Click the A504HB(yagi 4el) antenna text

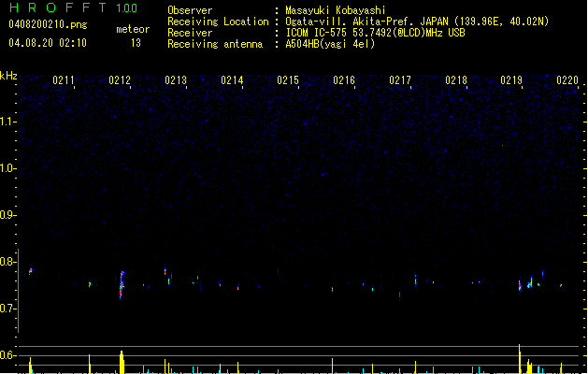(x=330, y=44)
